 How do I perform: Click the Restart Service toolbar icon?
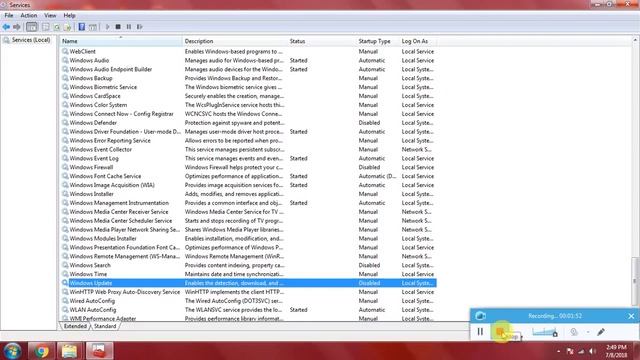[x=140, y=27]
